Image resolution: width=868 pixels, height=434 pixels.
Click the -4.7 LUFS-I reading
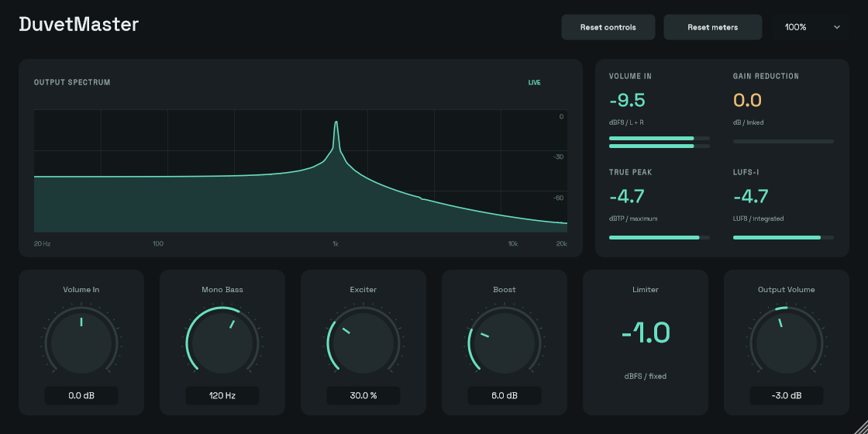point(751,197)
